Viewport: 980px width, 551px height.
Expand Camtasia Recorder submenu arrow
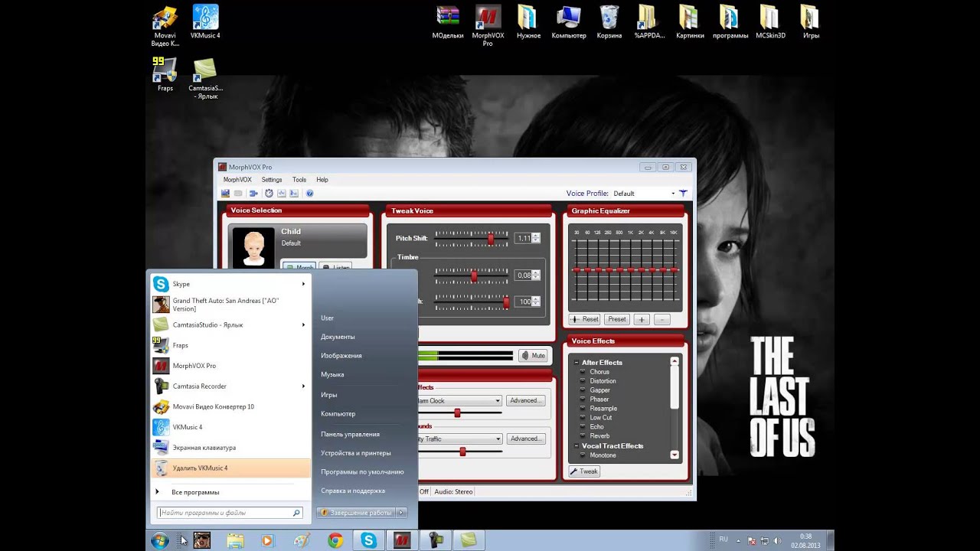point(304,386)
